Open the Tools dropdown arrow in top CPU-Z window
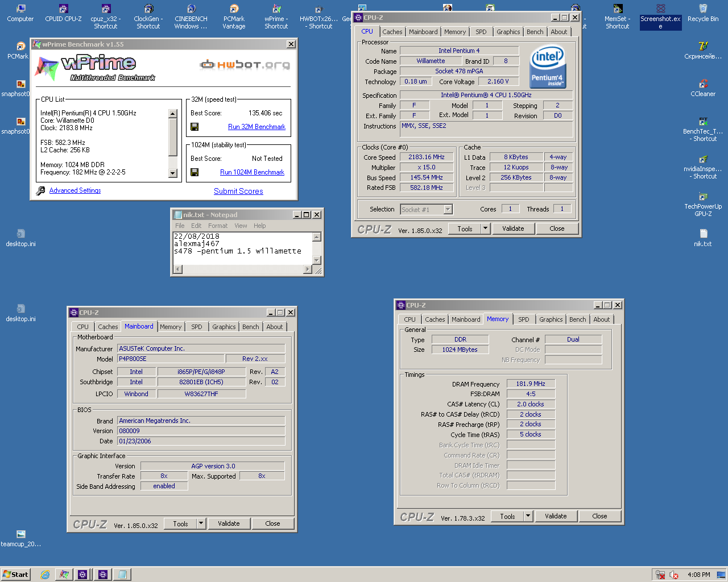Screen dimensions: 728x582 point(485,228)
